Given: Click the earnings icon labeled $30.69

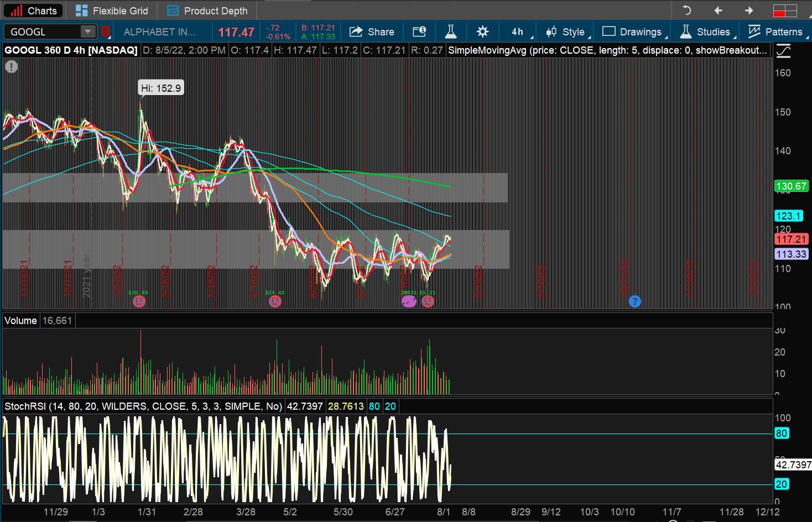Looking at the screenshot, I should pos(139,301).
